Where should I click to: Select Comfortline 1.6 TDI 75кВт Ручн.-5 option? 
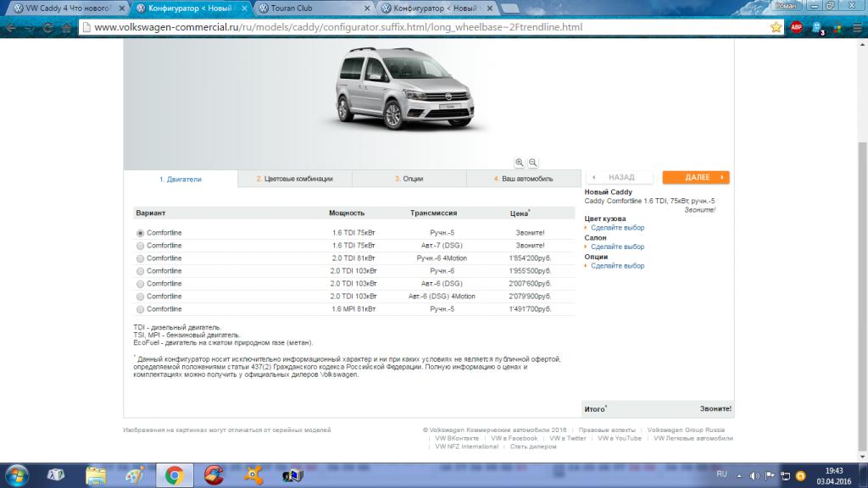point(140,234)
